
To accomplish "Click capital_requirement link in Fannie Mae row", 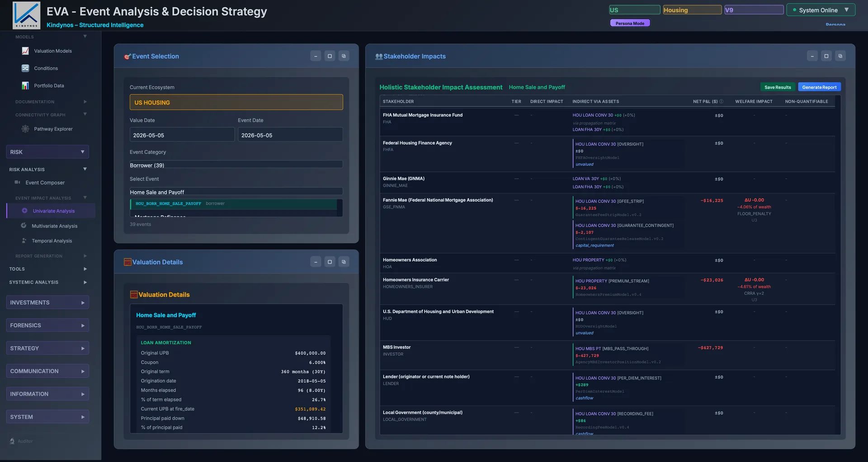I will [x=594, y=245].
